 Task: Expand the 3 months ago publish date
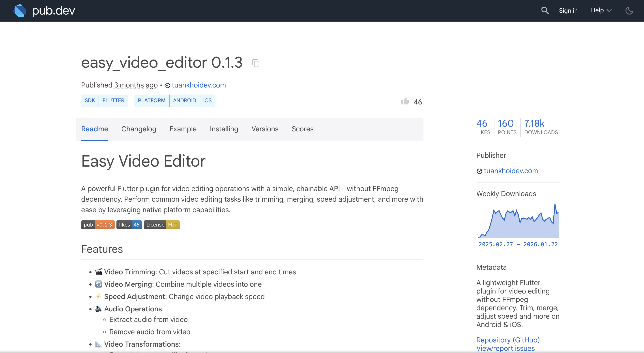pos(136,85)
